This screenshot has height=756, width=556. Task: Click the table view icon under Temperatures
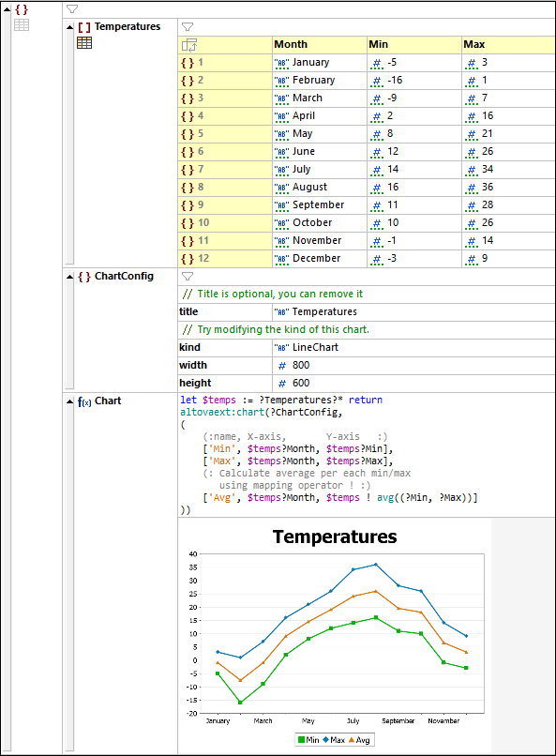[x=84, y=43]
